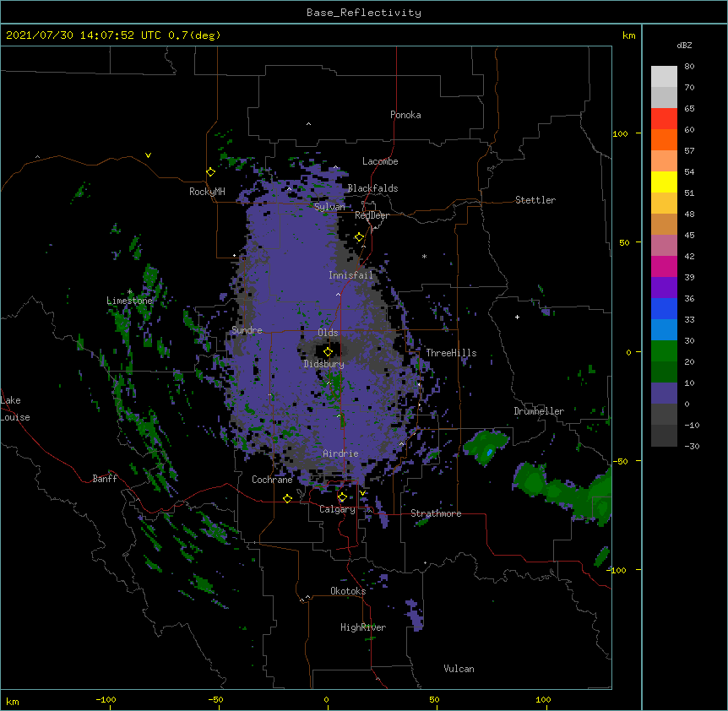
Task: Select the violet 36-39 dBZ legend swatch
Action: click(664, 288)
